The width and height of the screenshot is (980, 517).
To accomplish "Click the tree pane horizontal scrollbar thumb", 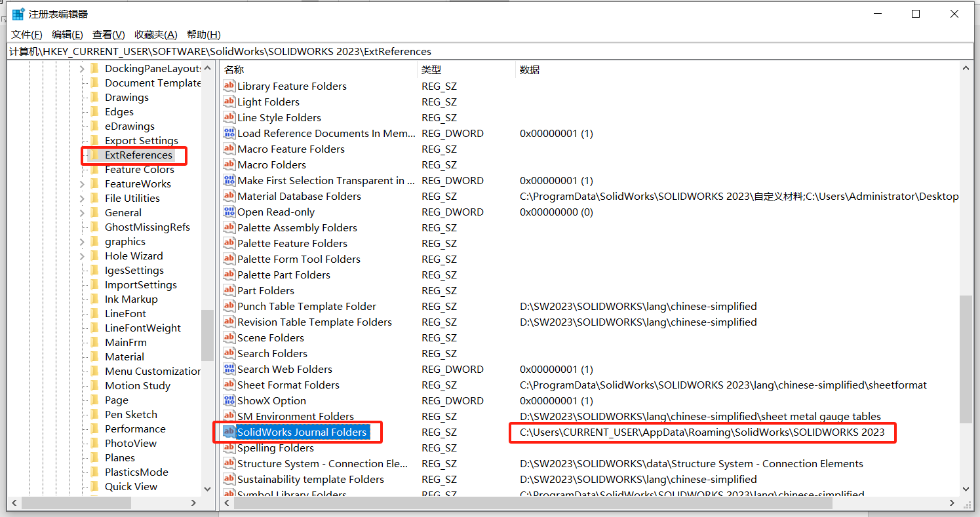I will (76, 503).
